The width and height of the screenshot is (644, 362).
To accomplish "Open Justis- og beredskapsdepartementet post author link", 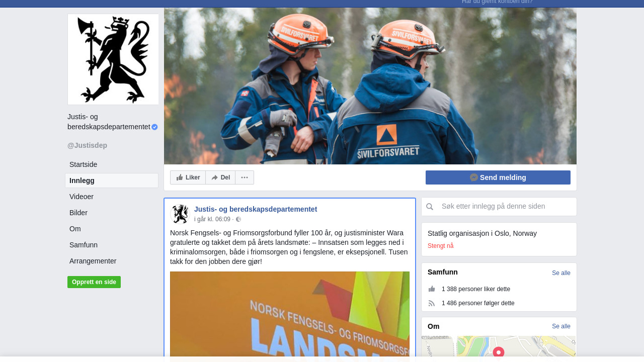I will (x=256, y=209).
